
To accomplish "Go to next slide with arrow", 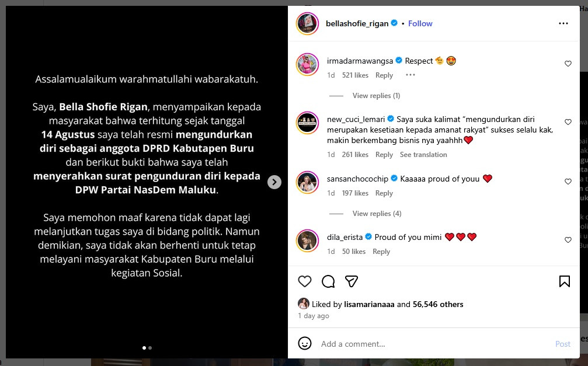I will 274,182.
